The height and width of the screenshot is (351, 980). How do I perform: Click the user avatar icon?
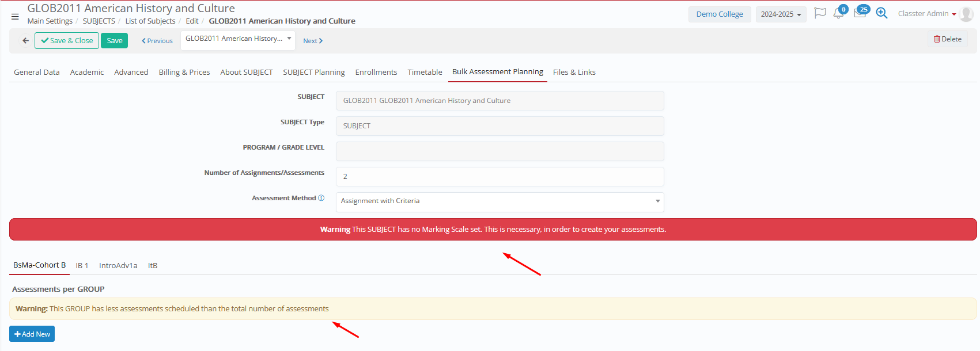966,14
